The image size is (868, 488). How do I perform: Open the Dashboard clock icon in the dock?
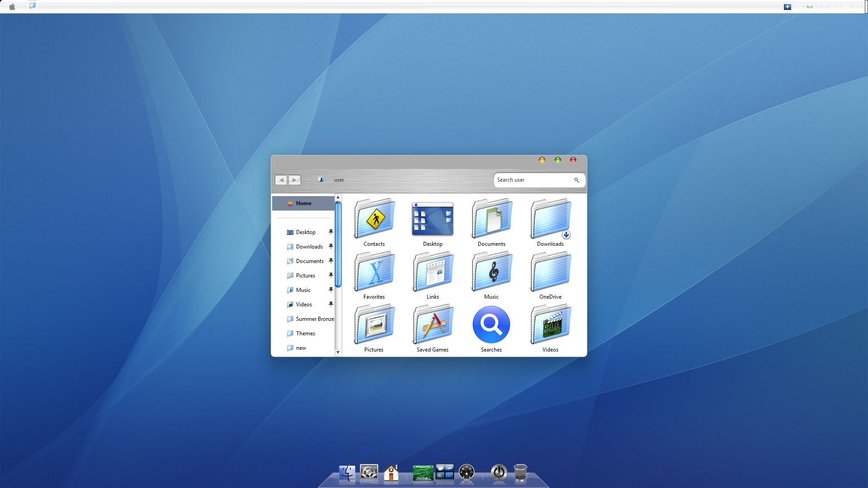coord(467,473)
